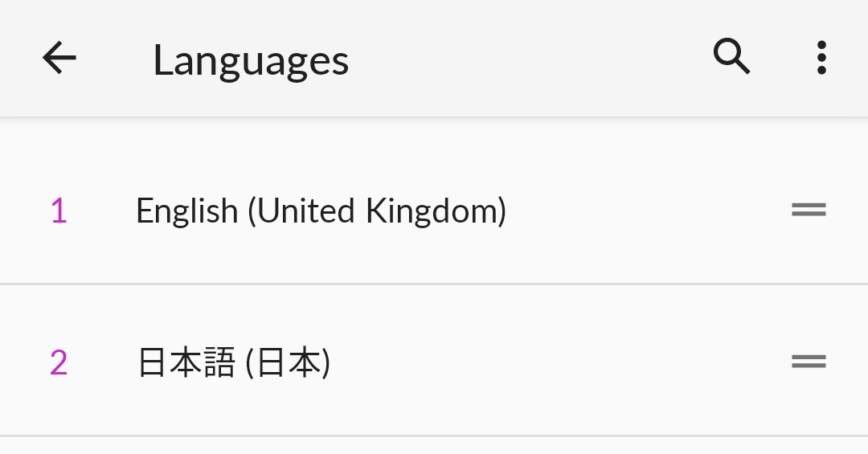Viewport: 868px width, 454px height.
Task: Tap the purple number 1 rank
Action: [x=59, y=211]
